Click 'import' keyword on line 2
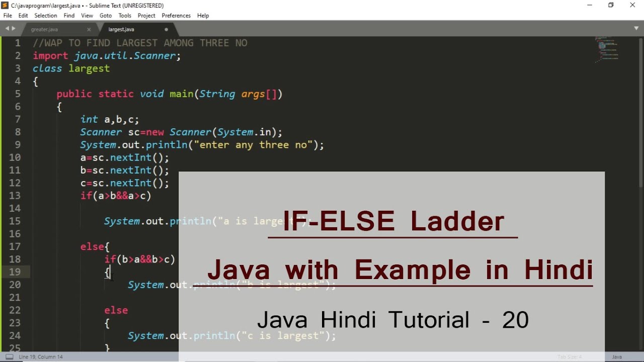 click(x=50, y=56)
